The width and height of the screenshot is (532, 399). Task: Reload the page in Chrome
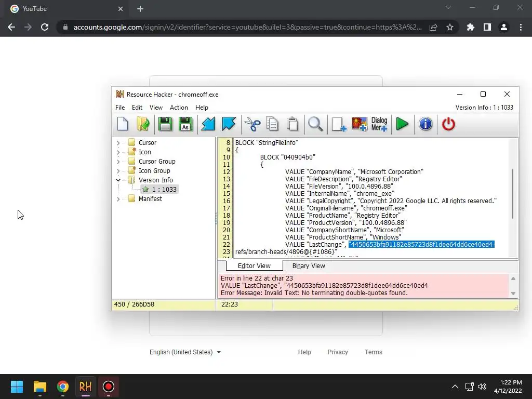[x=45, y=27]
